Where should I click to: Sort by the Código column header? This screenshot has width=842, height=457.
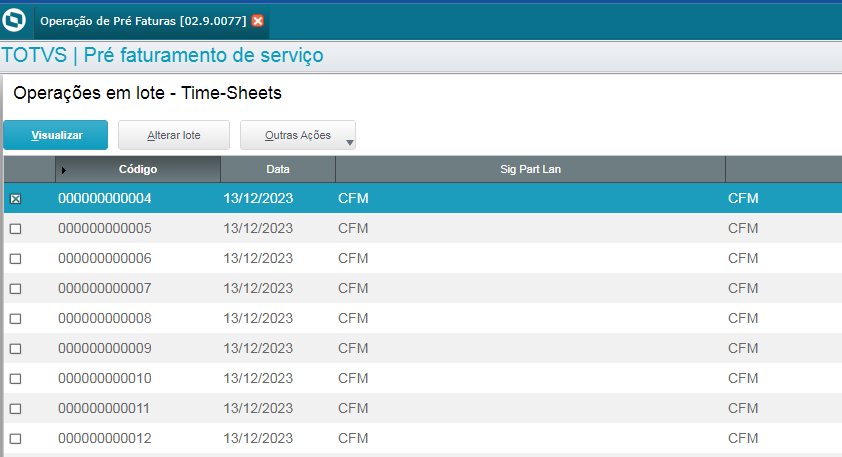click(x=138, y=169)
